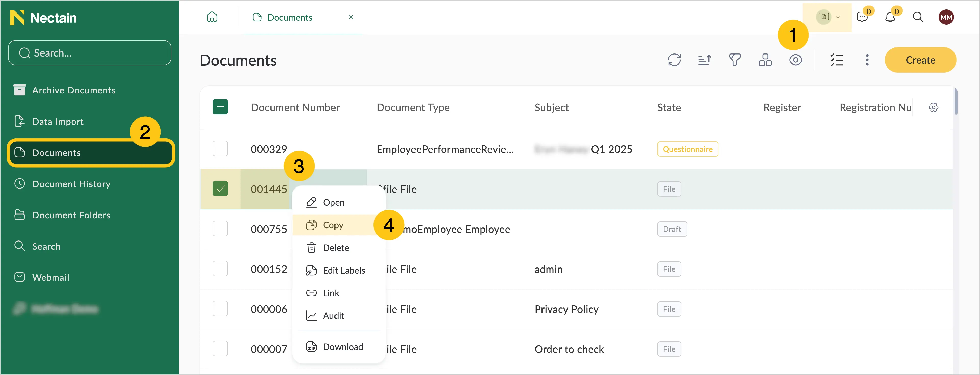Click the refresh icon in Documents toolbar
This screenshot has width=980, height=375.
click(674, 60)
